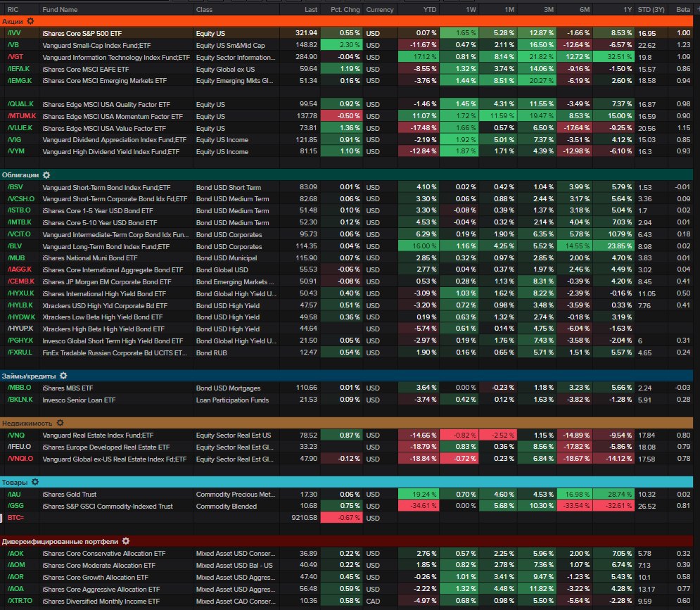Click the XTR.TO ticker symbol
The height and width of the screenshot is (610, 700).
[20, 601]
